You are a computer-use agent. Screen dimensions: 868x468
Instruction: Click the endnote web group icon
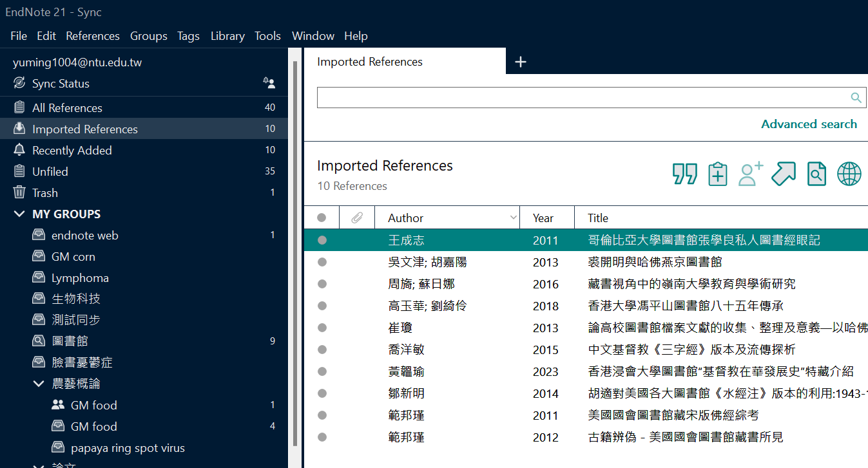[39, 235]
